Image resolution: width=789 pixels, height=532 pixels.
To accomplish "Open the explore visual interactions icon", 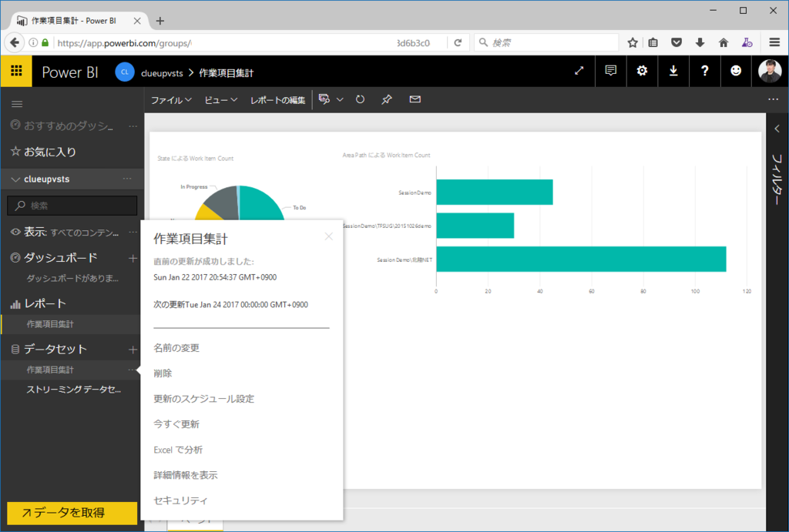I will [324, 99].
